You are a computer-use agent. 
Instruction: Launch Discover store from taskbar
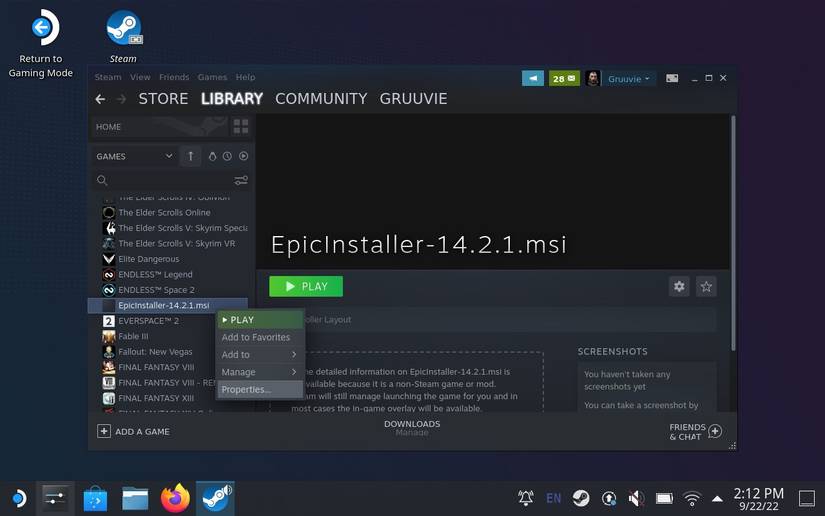[x=95, y=498]
